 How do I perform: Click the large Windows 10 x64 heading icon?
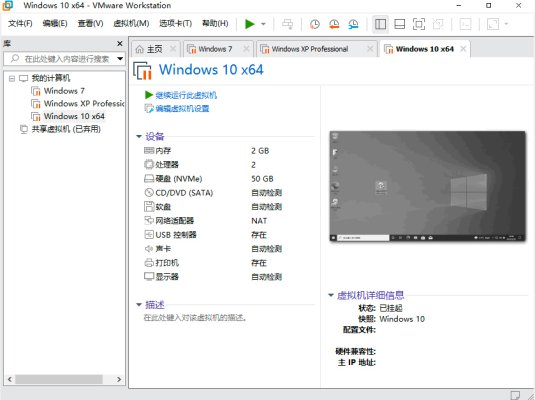142,71
